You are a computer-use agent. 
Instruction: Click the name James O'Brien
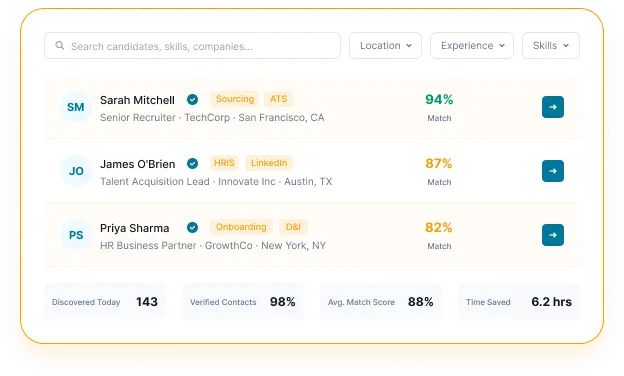[138, 164]
